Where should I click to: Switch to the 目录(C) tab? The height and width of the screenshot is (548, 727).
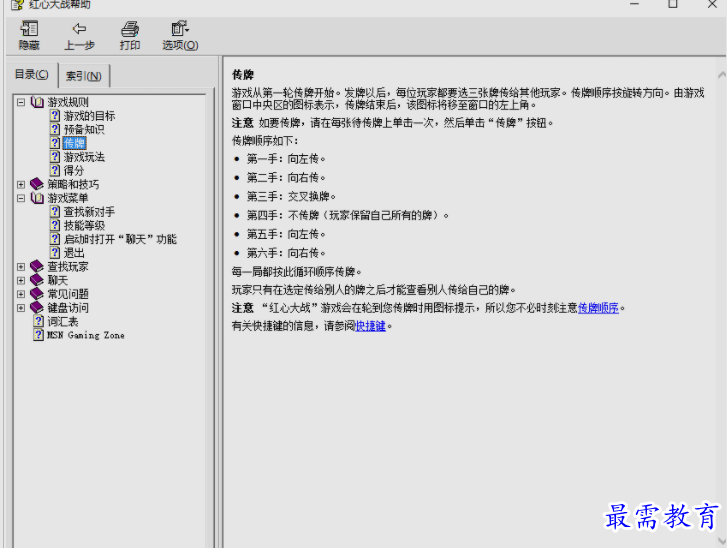(x=32, y=75)
